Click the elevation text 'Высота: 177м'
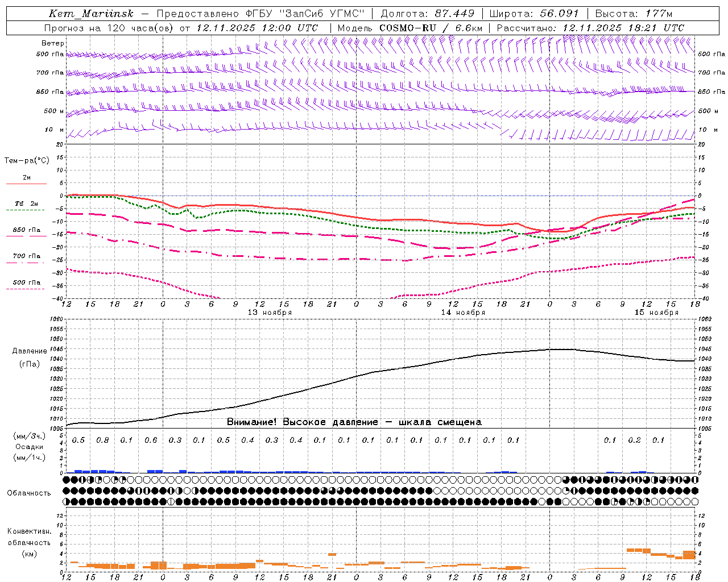Viewport: 728px width, 582px height. (634, 14)
